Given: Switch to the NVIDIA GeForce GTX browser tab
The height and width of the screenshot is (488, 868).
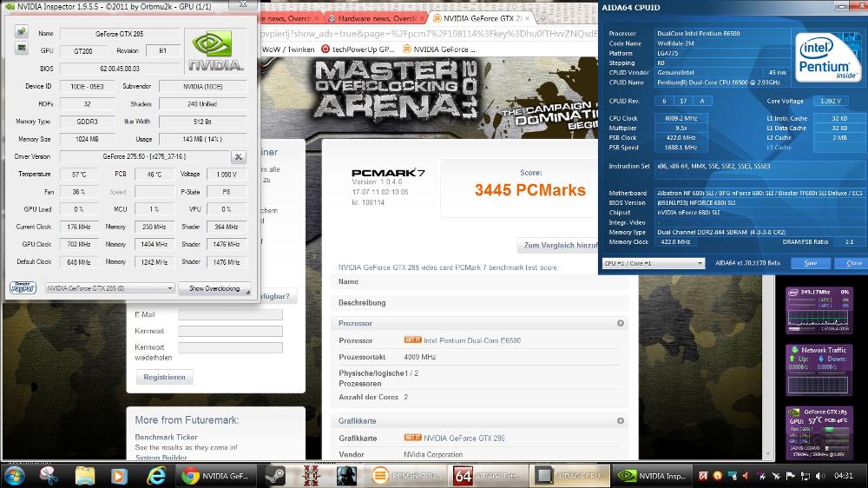Looking at the screenshot, I should (482, 18).
